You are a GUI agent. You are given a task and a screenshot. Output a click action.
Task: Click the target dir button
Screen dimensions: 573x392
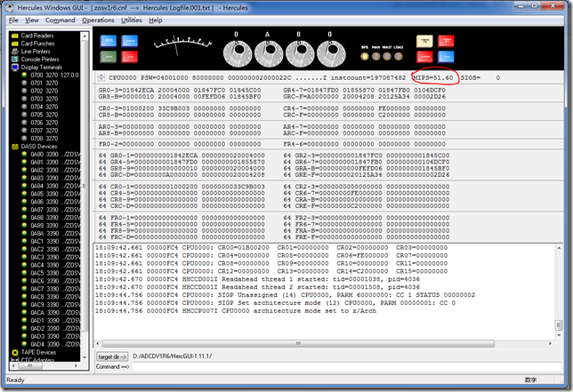tap(112, 356)
